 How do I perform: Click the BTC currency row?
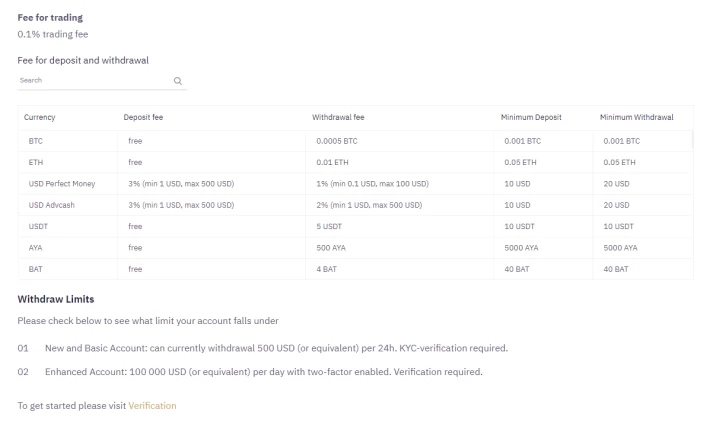tap(355, 141)
